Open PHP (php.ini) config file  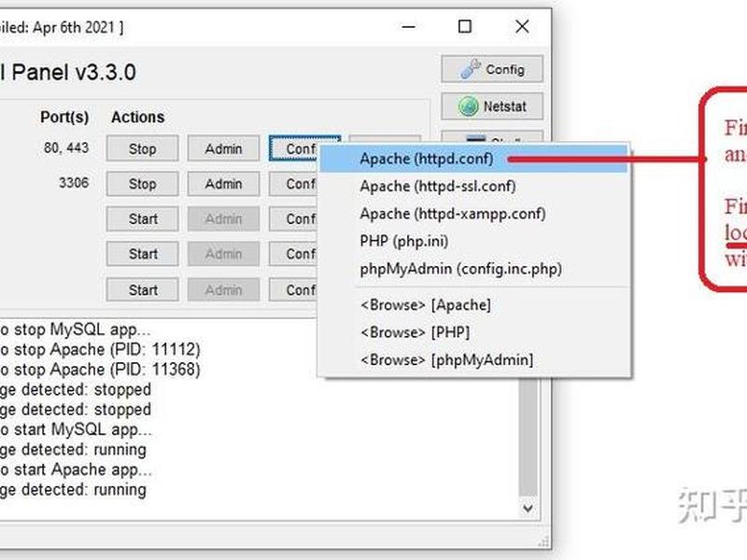click(x=473, y=242)
